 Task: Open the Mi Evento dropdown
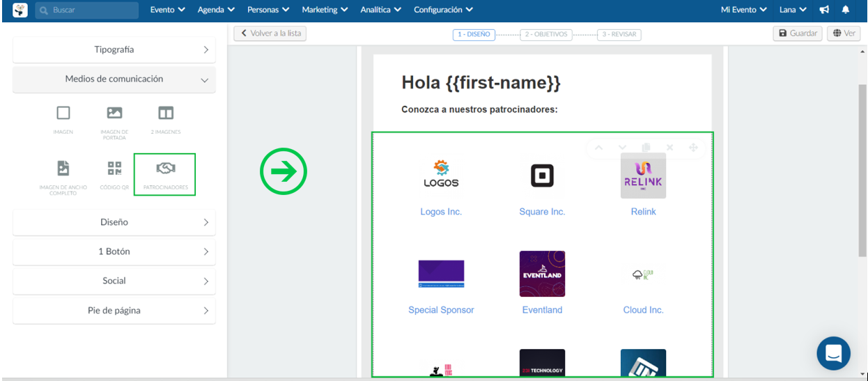[744, 10]
